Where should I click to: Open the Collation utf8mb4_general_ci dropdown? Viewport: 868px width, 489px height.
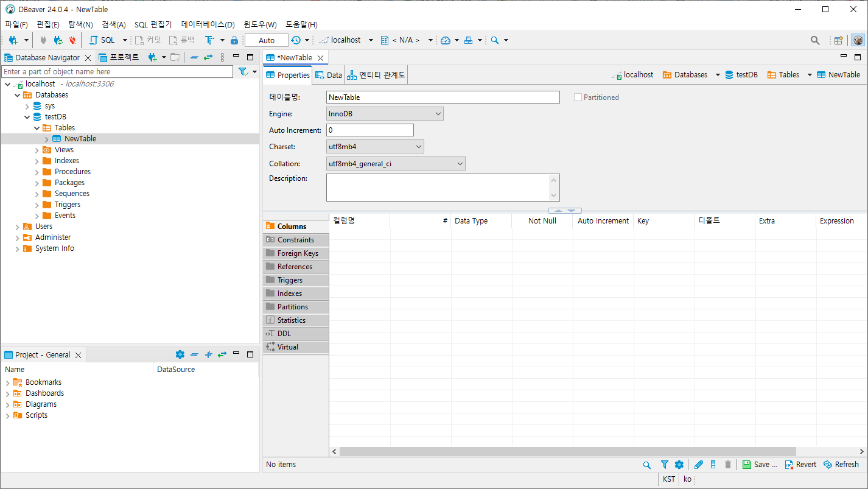coord(396,164)
